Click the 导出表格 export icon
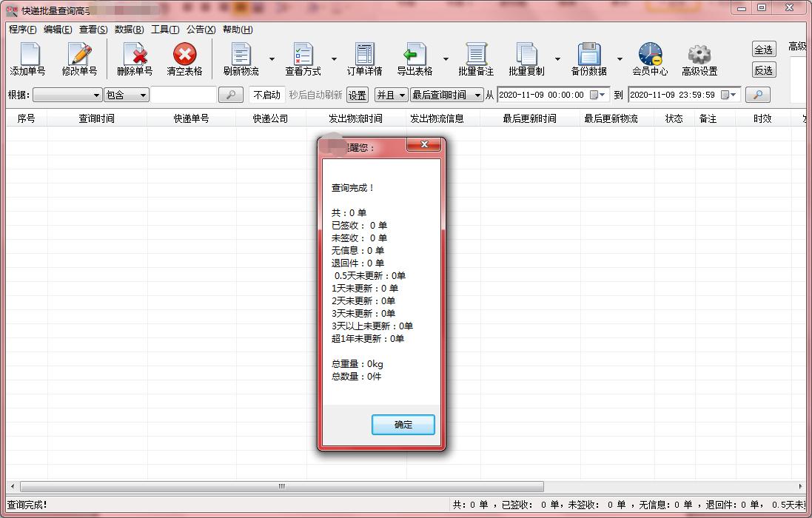This screenshot has width=812, height=518. point(415,58)
